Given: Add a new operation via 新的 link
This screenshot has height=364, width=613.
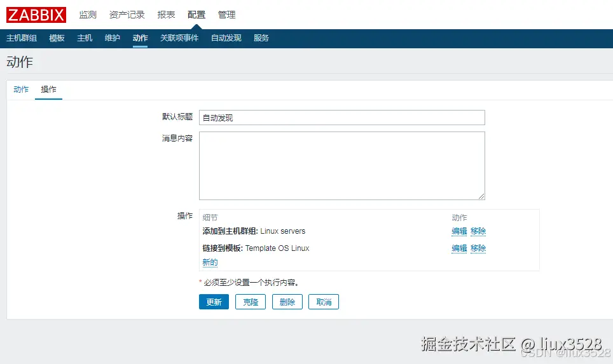Looking at the screenshot, I should point(210,262).
